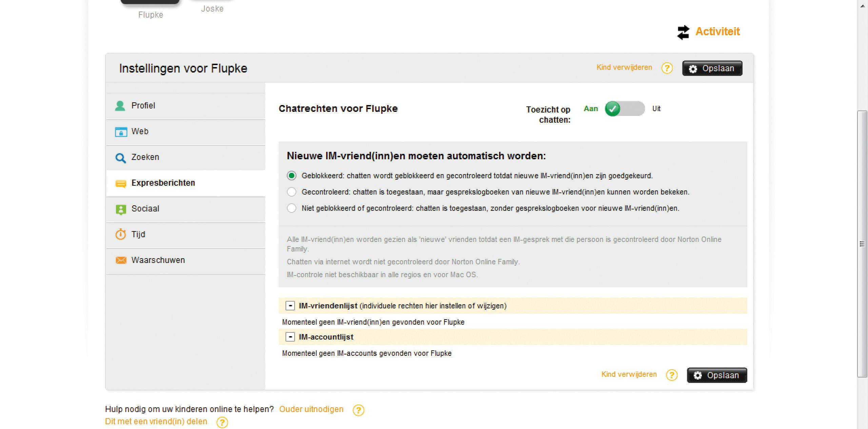
Task: Click the page vertical scrollbar thumb
Action: coord(862,244)
